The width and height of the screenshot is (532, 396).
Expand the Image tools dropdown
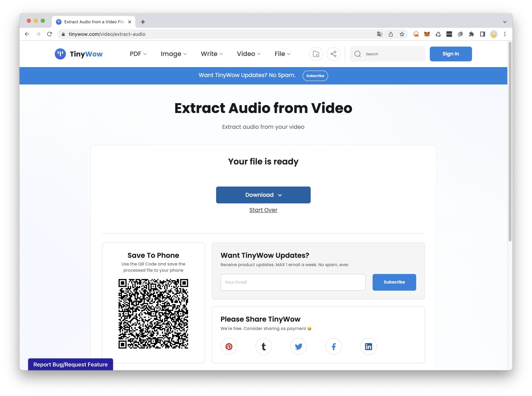click(174, 54)
